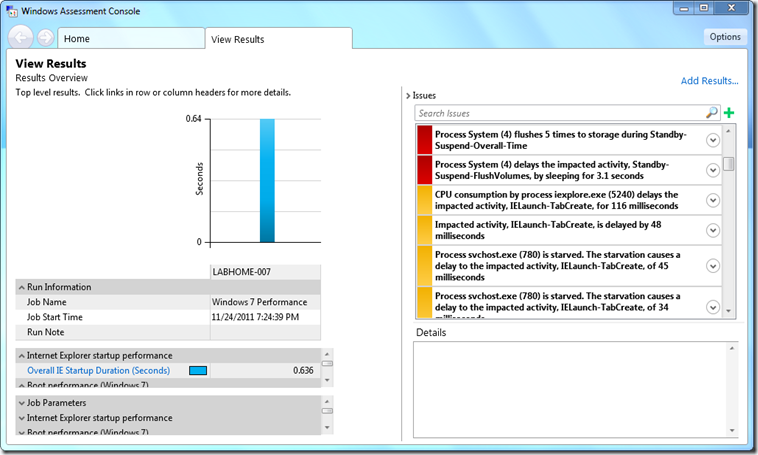Expand the Job Parameters section
Viewport: 758px width, 455px height.
pyautogui.click(x=22, y=403)
